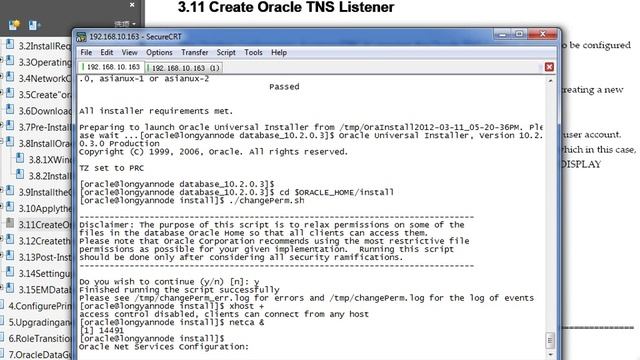Open bookmark 3.13Post-Inst
This screenshot has width=640, height=360.
point(45,258)
